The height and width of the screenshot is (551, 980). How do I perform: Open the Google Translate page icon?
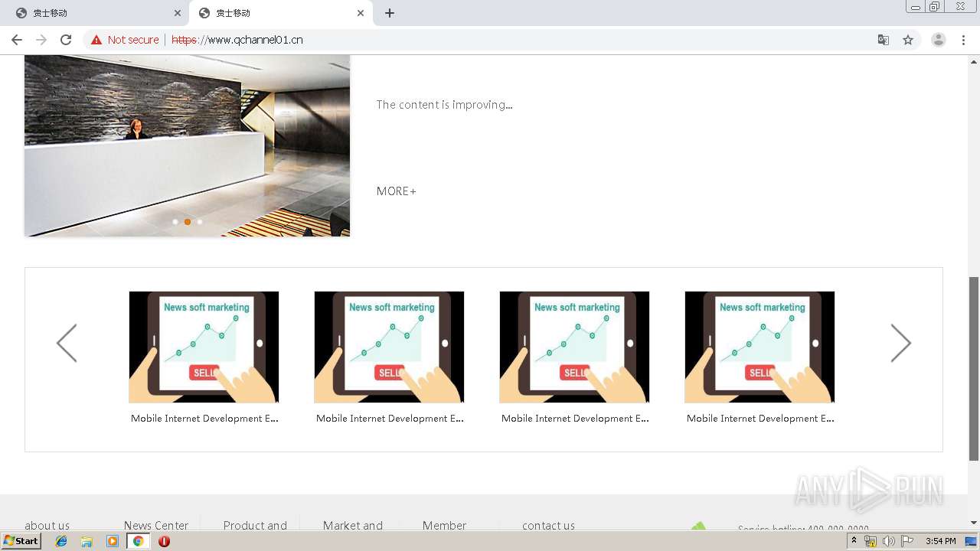883,40
